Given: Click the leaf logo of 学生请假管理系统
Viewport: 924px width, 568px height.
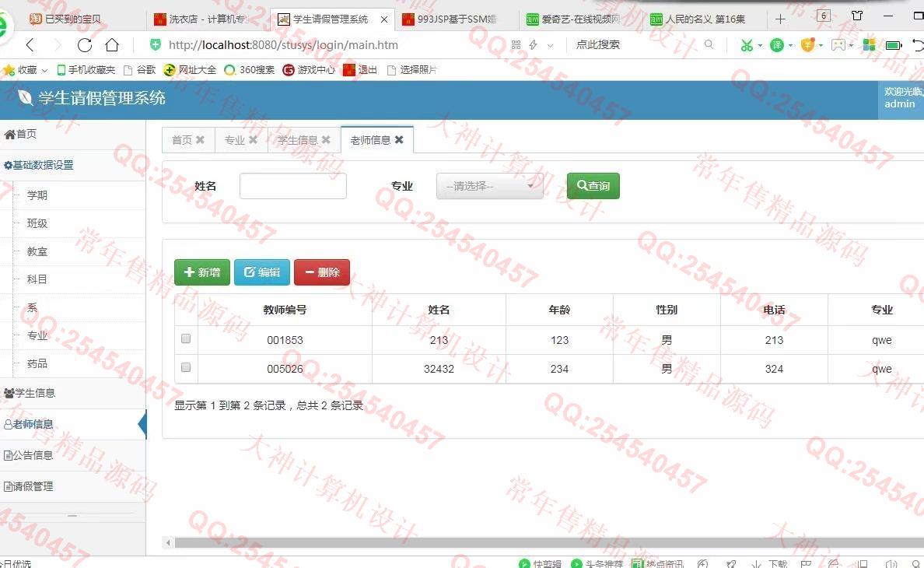Looking at the screenshot, I should tap(25, 97).
